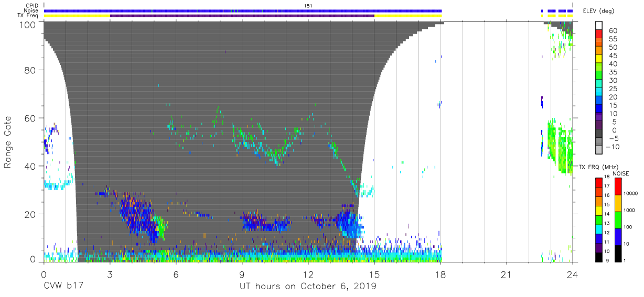
Task: Click the 'Range Gate' y-axis label
Action: [7, 141]
